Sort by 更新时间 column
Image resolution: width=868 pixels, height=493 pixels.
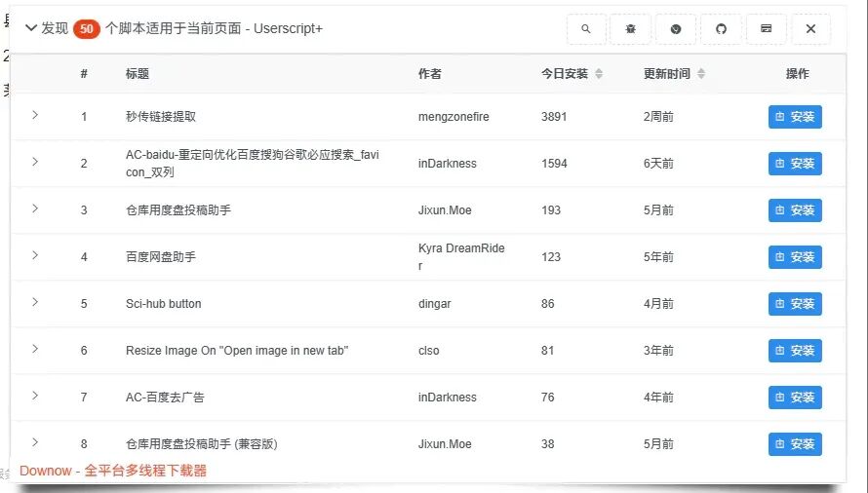(701, 74)
